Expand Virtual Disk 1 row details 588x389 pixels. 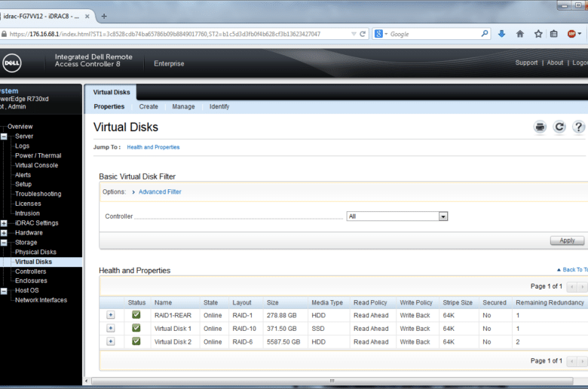111,328
